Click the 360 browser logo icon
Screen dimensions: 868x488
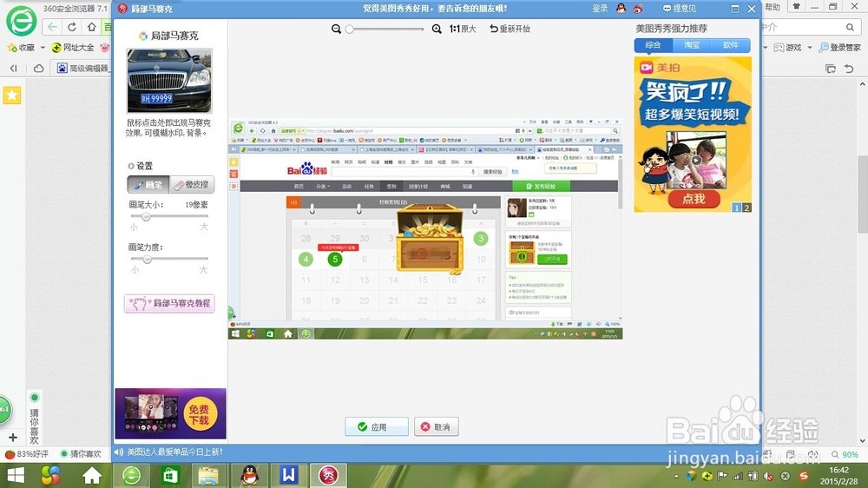click(x=21, y=21)
